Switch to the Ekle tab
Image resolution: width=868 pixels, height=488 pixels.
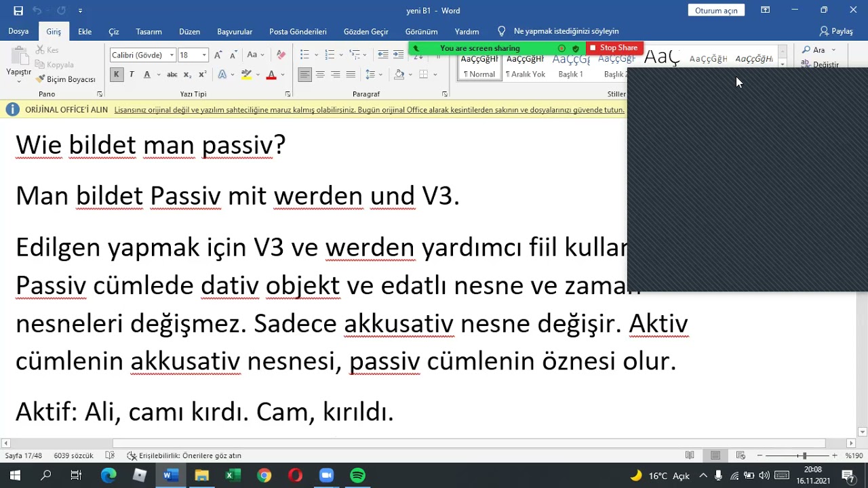(85, 31)
